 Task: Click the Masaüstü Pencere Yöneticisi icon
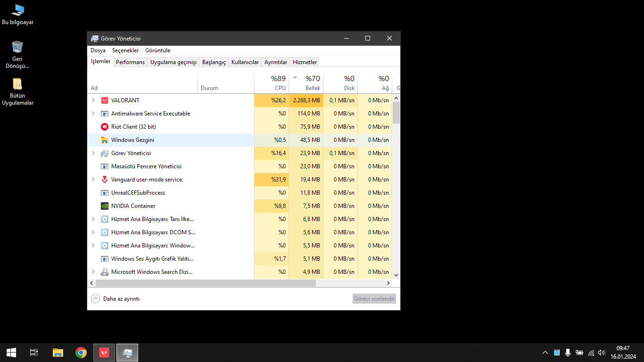point(105,166)
